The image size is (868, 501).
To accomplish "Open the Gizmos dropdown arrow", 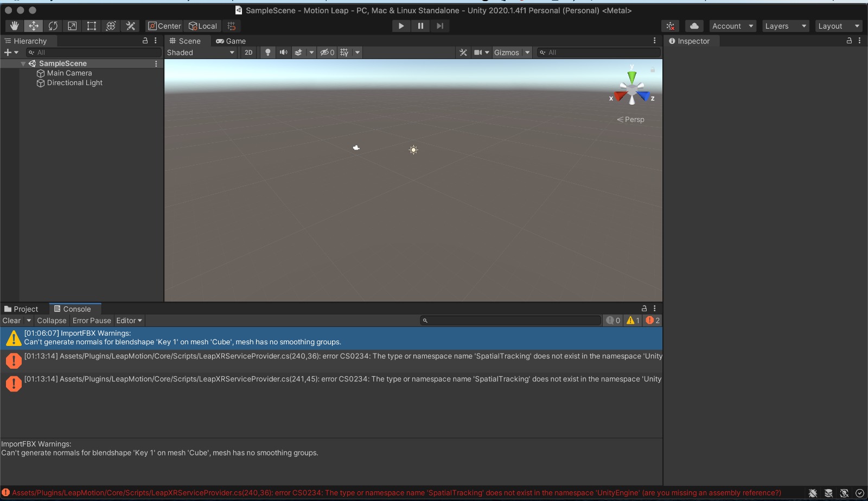I will [527, 53].
